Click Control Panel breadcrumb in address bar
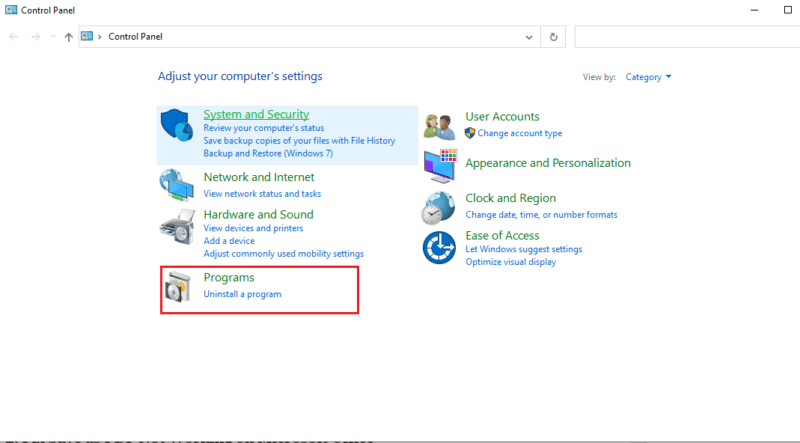This screenshot has width=800, height=443. 135,37
